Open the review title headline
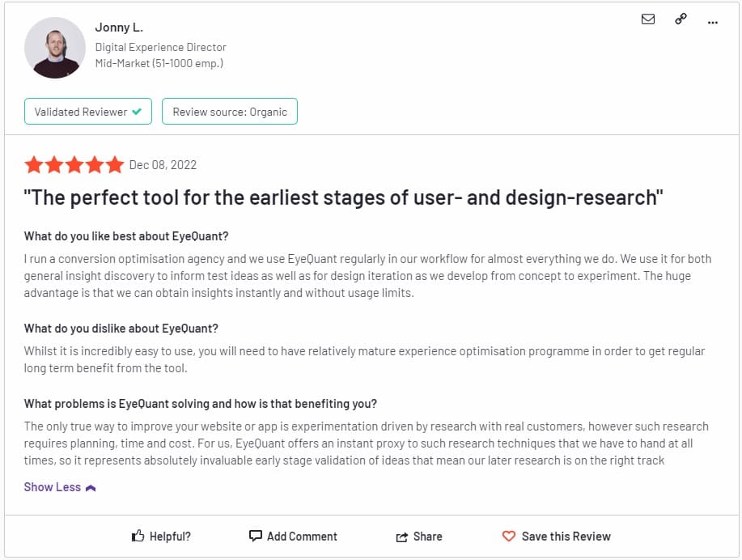The image size is (742, 560). click(344, 197)
